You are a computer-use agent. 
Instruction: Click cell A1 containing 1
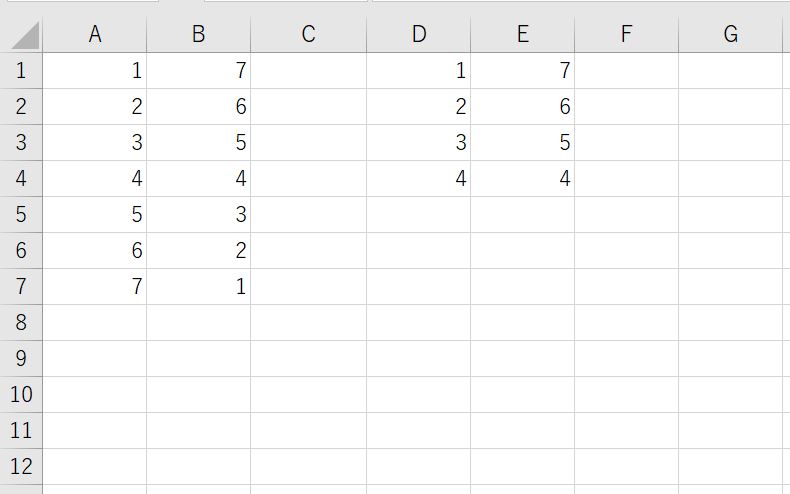(95, 71)
